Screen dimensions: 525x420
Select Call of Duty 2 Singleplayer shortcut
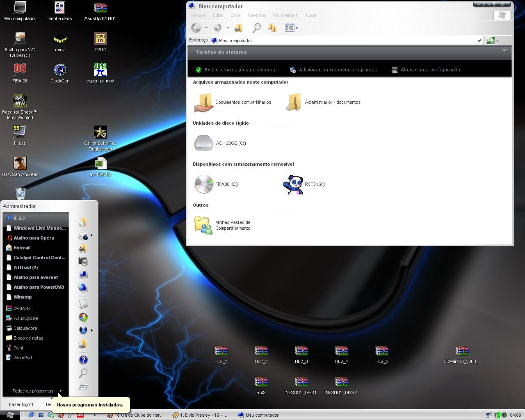[100, 139]
